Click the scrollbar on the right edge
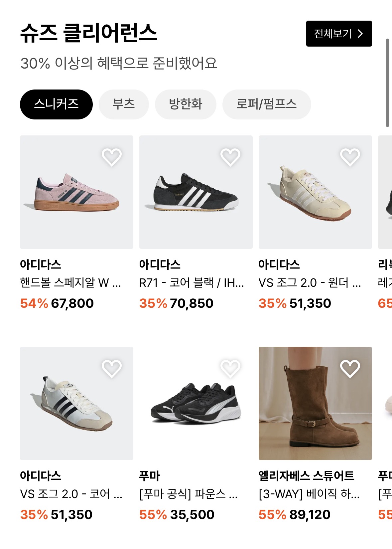 pyautogui.click(x=388, y=80)
